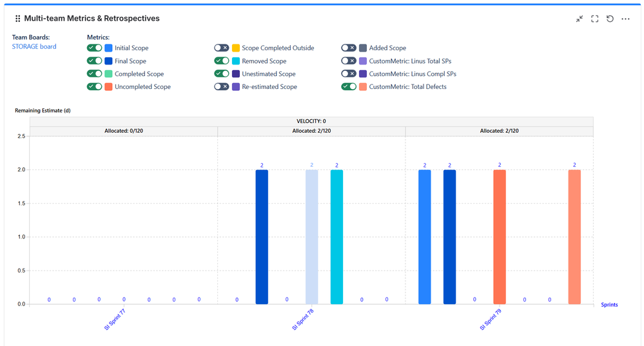Click the drag handle beside gadget title
This screenshot has width=644, height=346.
17,19
